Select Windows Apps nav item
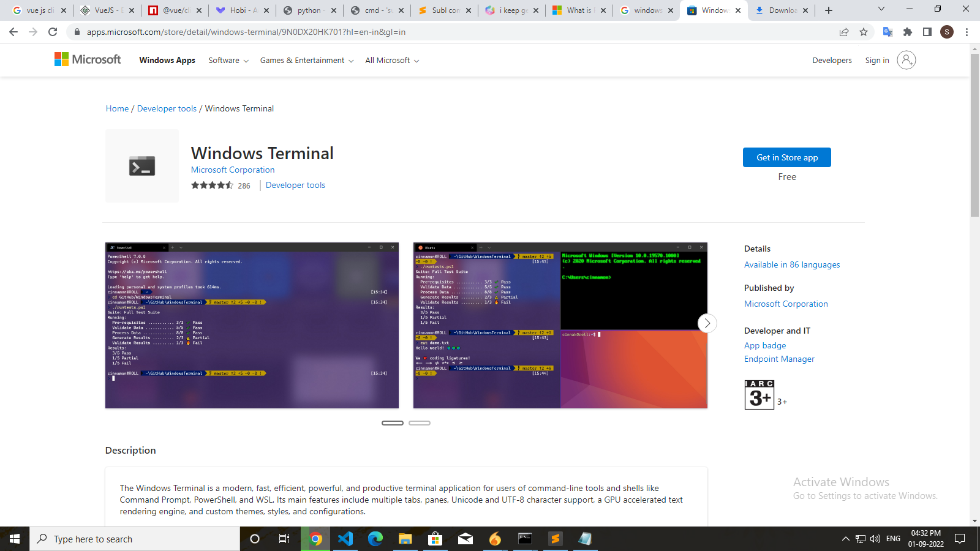 [167, 61]
